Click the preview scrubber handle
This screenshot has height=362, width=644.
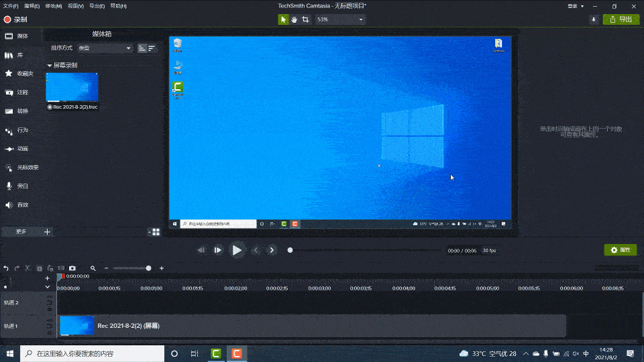click(x=290, y=250)
